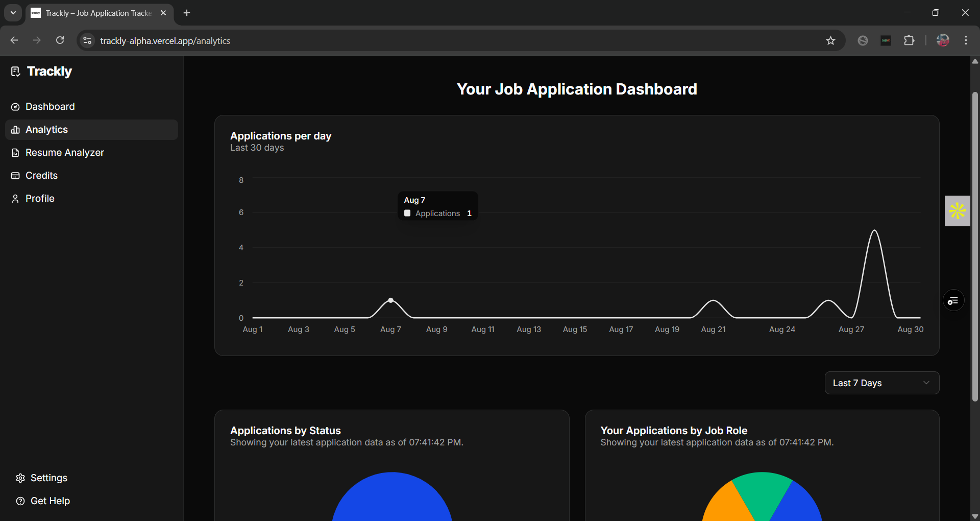Image resolution: width=980 pixels, height=521 pixels.
Task: Click the Trackly logo icon
Action: click(15, 72)
